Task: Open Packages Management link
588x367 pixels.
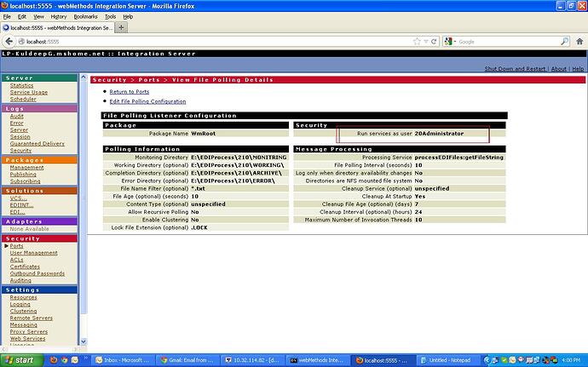Action: [26, 167]
